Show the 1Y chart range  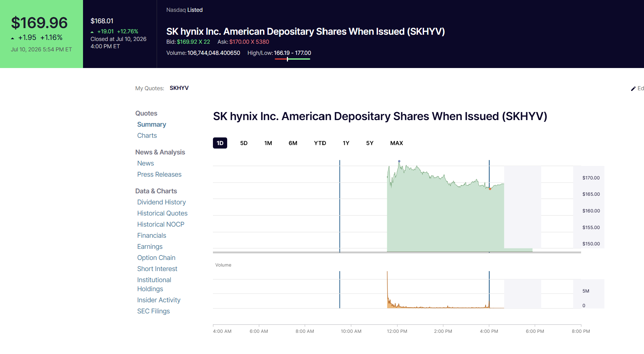pos(346,143)
